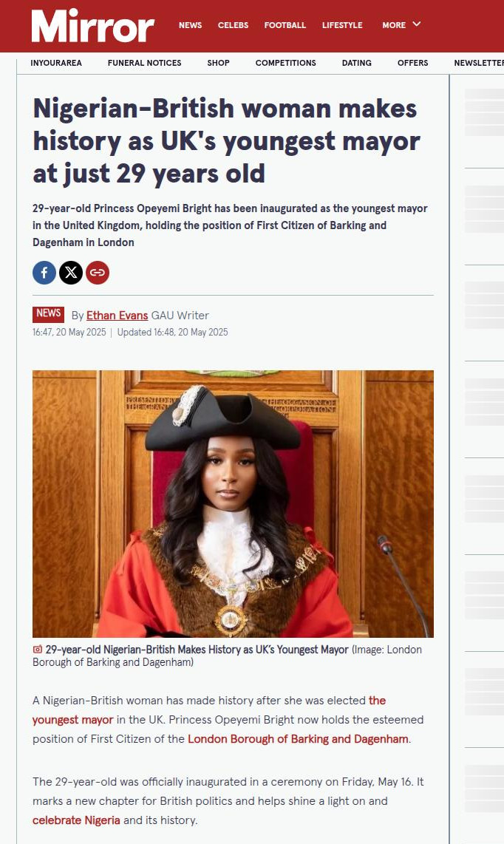Open the OFFERS link
The image size is (504, 844).
(412, 63)
